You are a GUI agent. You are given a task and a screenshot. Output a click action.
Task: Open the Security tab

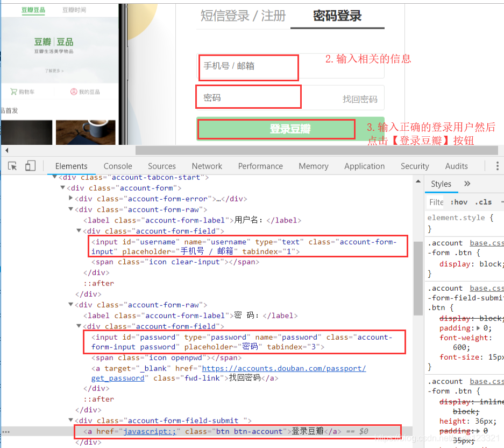415,166
